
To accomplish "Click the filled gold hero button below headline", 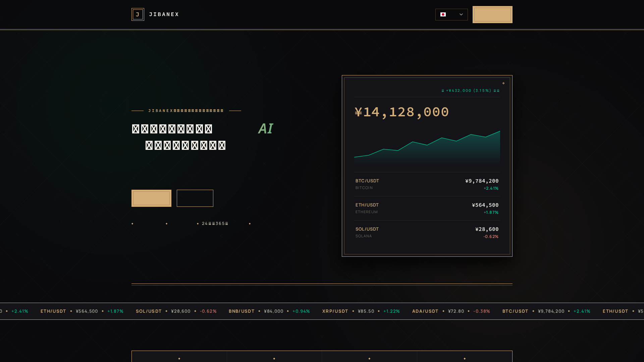I will pyautogui.click(x=151, y=198).
